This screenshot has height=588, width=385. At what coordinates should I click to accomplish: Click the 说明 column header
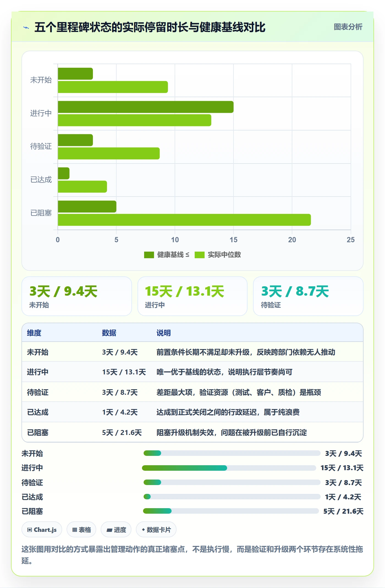164,333
